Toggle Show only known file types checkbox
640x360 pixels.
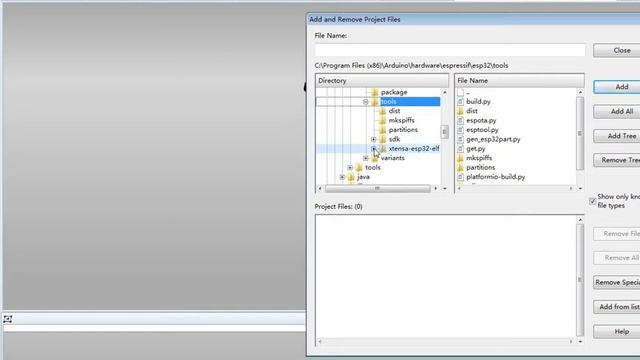click(x=593, y=201)
